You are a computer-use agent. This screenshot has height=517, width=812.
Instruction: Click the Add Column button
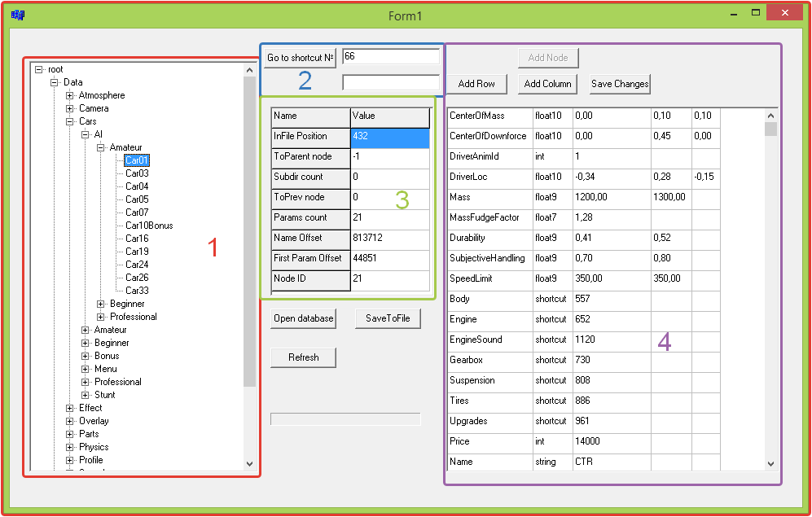(547, 84)
